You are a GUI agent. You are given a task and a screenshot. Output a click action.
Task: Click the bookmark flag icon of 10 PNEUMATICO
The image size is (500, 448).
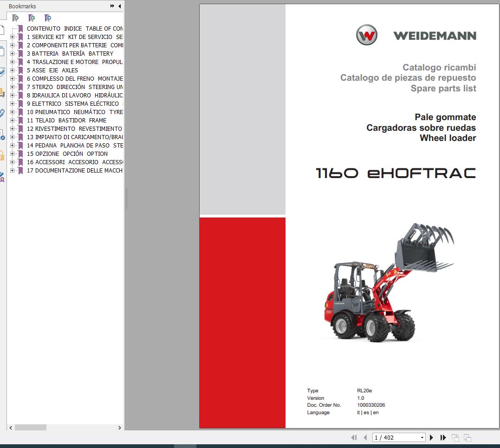coord(20,112)
